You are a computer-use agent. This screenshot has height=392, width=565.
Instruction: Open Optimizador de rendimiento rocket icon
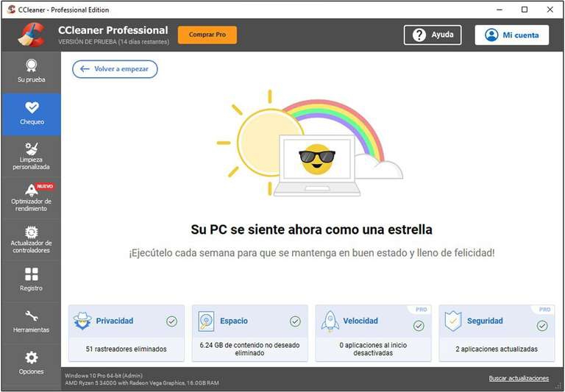(31, 190)
